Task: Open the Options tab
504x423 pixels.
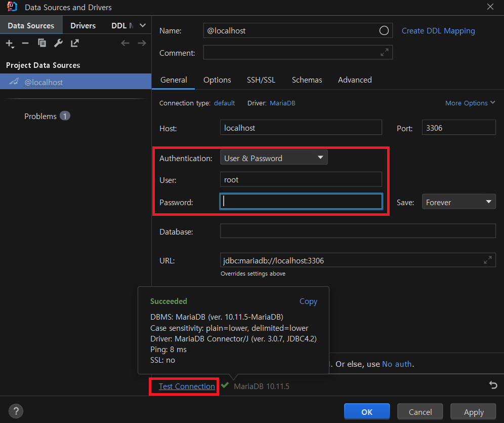Action: (x=217, y=80)
